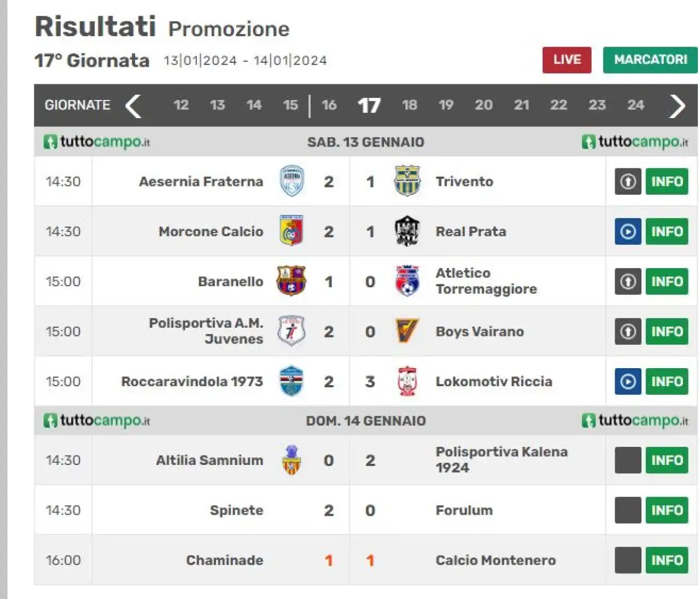700x599 pixels.
Task: Click the Aesernia Fraterna team crest
Action: point(291,181)
